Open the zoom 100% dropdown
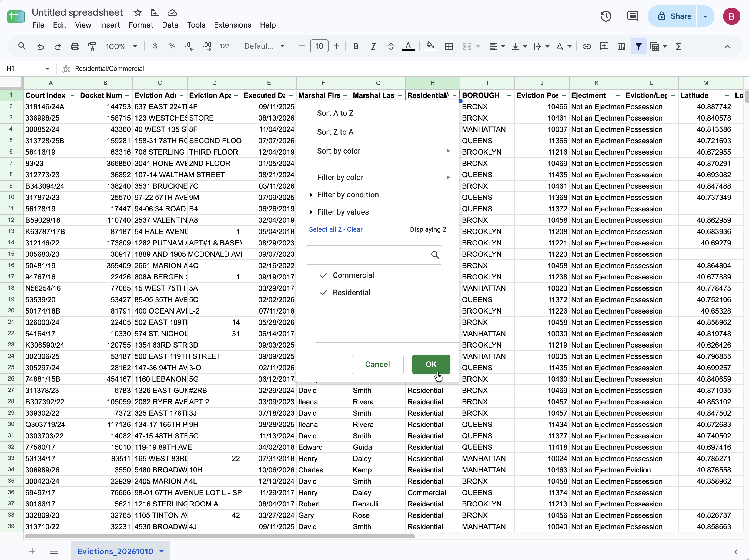Screen dimensions: 749x560 [121, 46]
